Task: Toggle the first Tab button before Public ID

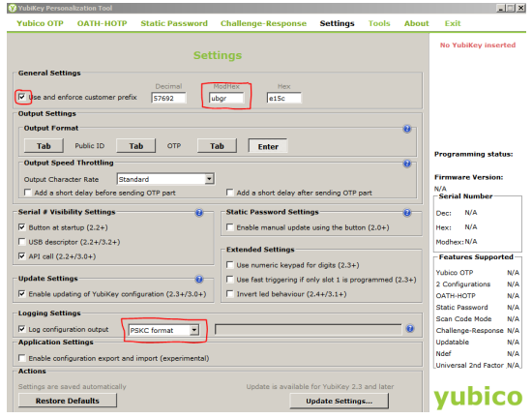Action: coord(44,146)
